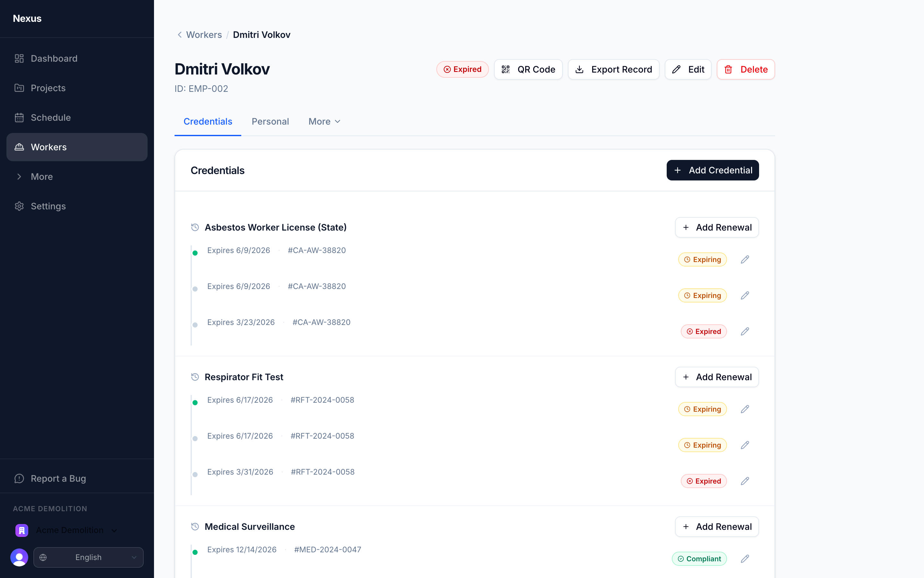Click the Expired badge on the 3/31/2026 row
The image size is (924, 578).
coord(704,481)
